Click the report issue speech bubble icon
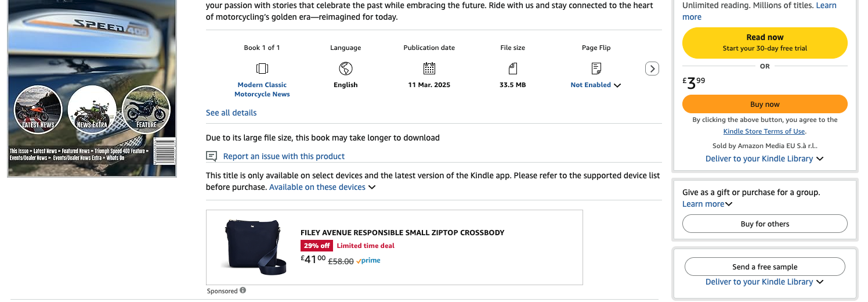 click(212, 156)
